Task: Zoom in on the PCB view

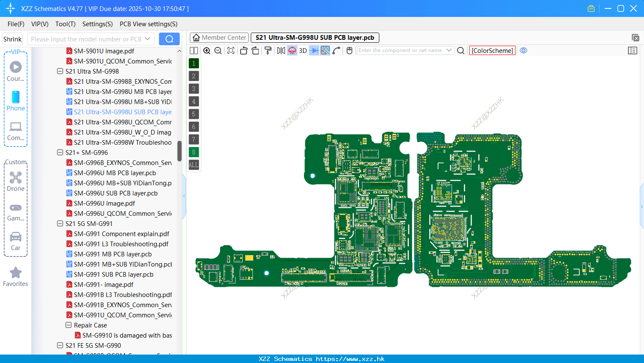Action: [x=207, y=50]
